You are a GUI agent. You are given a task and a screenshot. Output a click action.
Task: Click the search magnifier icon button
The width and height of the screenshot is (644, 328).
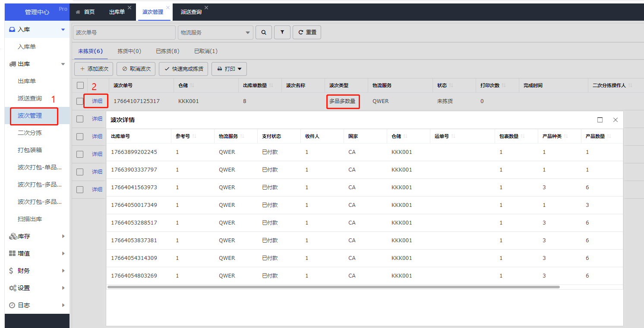tap(264, 32)
